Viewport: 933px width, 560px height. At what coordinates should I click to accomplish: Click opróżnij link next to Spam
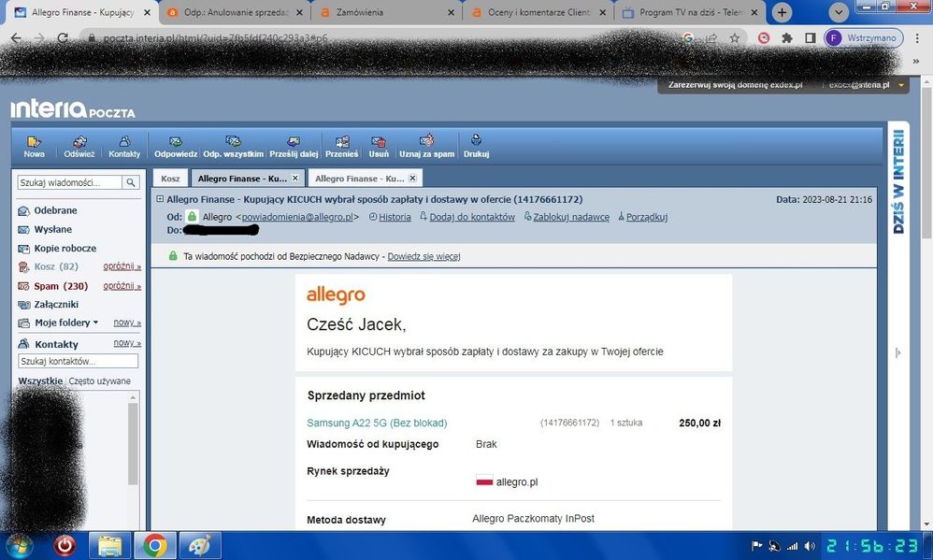click(x=122, y=286)
